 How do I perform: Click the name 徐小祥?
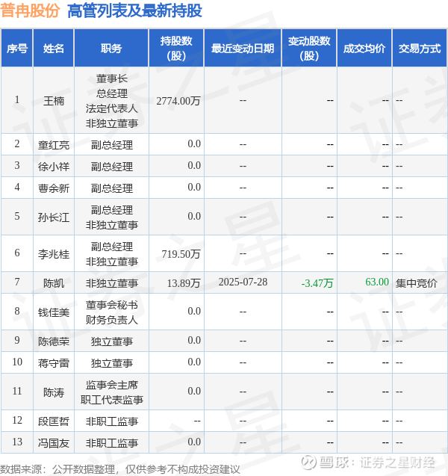pyautogui.click(x=54, y=167)
